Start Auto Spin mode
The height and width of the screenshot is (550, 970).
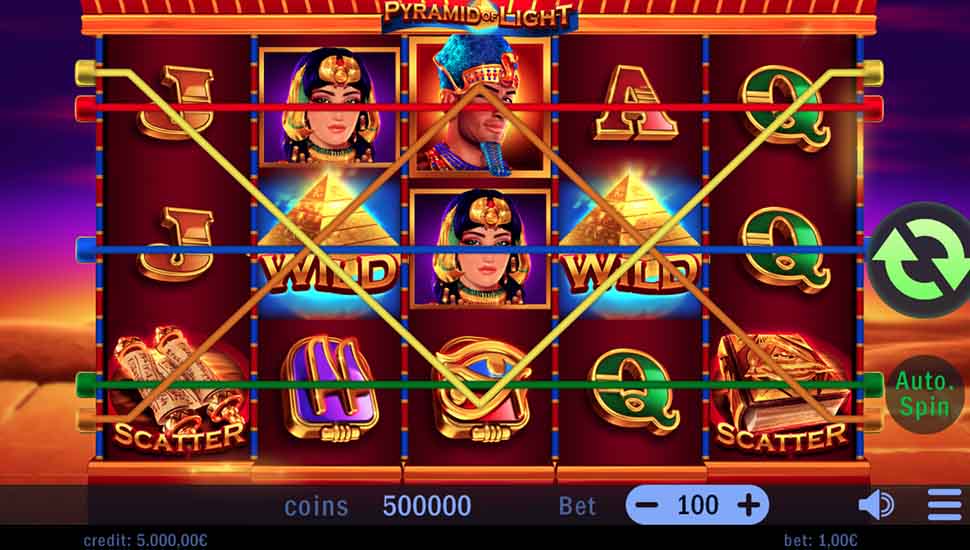[x=925, y=394]
